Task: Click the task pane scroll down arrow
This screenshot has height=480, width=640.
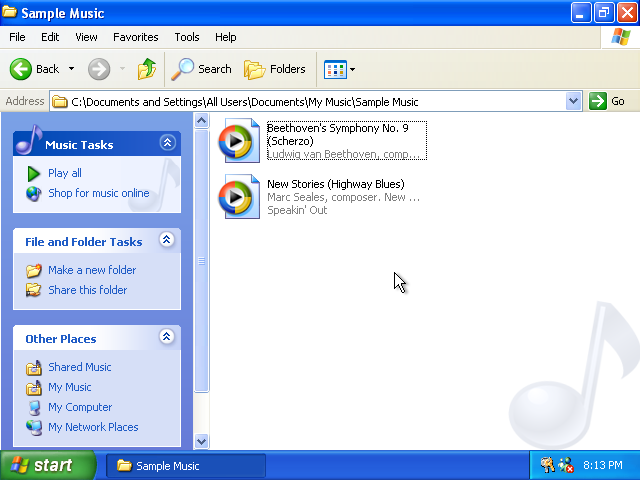Action: point(201,441)
